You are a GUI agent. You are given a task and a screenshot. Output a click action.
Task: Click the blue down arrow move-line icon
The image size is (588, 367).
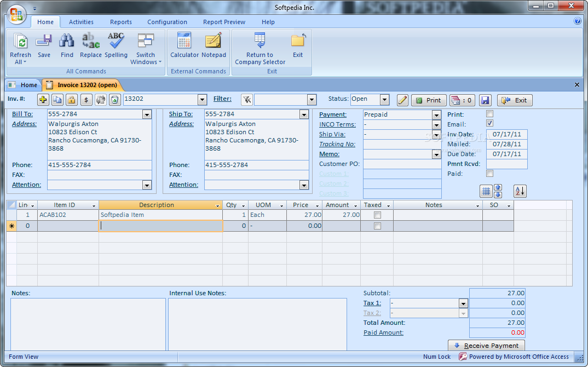[x=498, y=195]
